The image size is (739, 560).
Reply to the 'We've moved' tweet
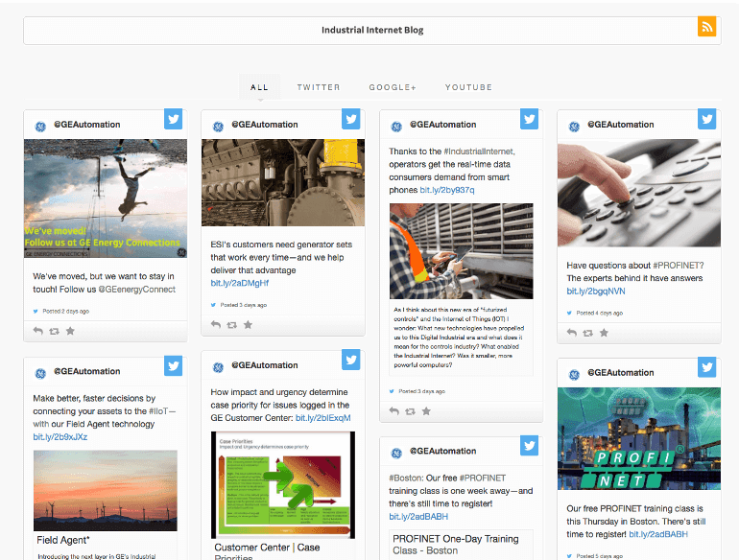pyautogui.click(x=38, y=331)
